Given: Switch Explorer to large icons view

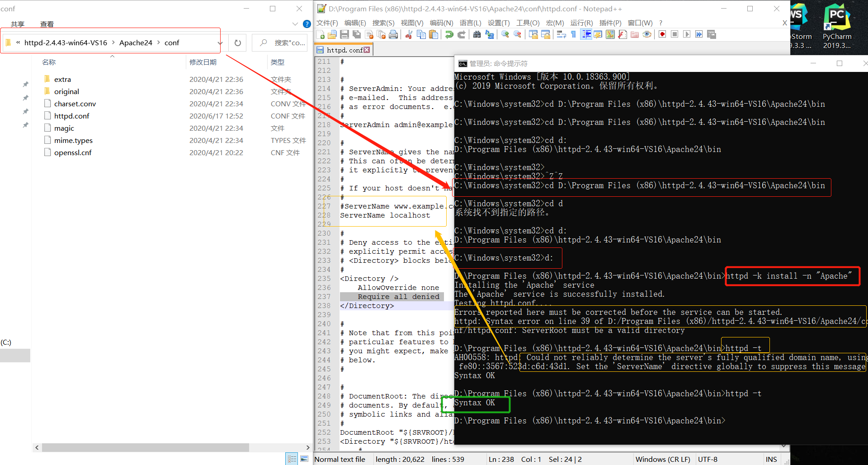Looking at the screenshot, I should [x=304, y=459].
